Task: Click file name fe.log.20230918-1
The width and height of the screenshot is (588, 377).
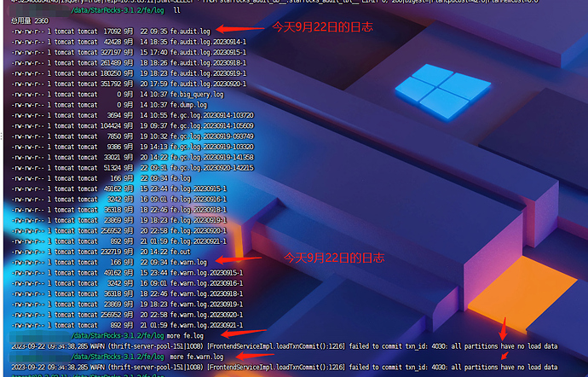Action: coord(199,210)
